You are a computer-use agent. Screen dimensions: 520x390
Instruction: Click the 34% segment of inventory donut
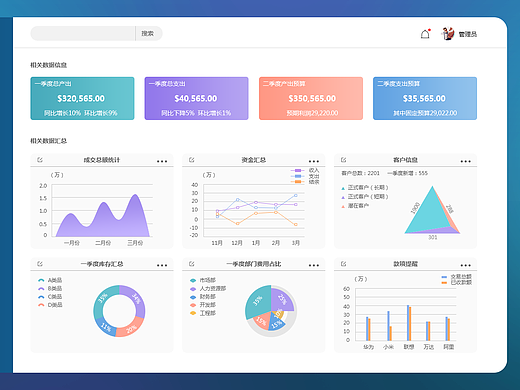pos(137,298)
